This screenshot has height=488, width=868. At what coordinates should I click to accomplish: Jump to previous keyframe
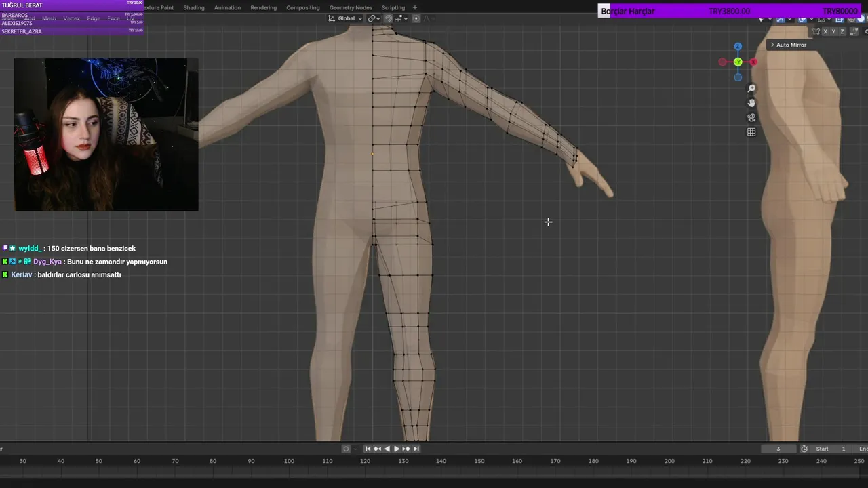[377, 449]
